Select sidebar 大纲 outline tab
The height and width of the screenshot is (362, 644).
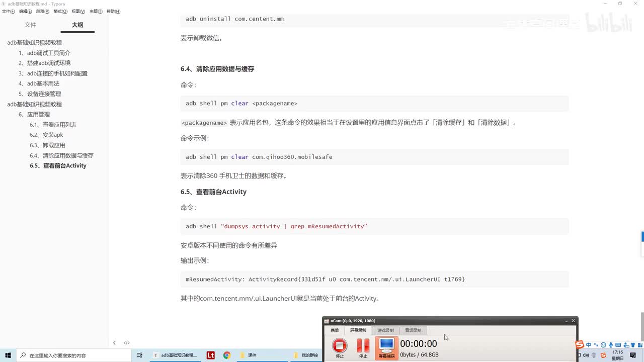tap(77, 25)
